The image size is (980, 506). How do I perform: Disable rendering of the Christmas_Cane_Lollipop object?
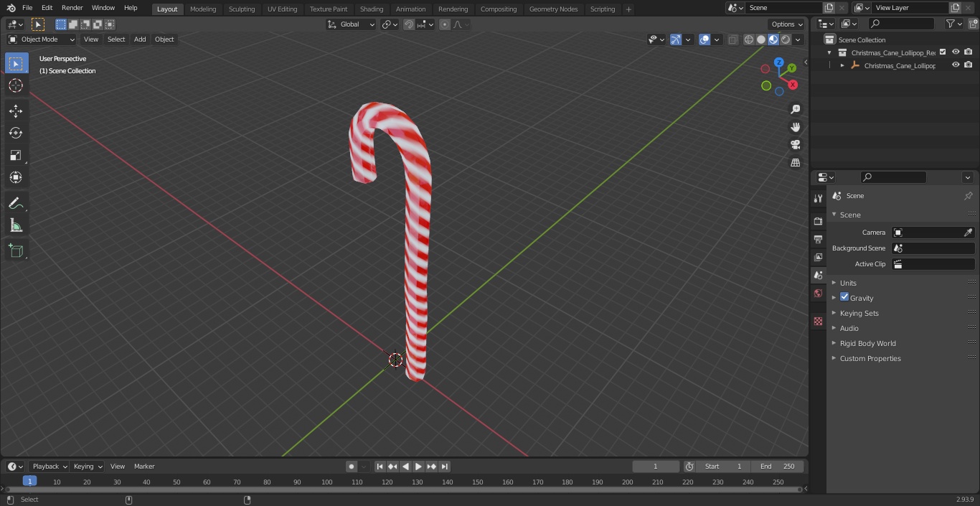(x=969, y=65)
